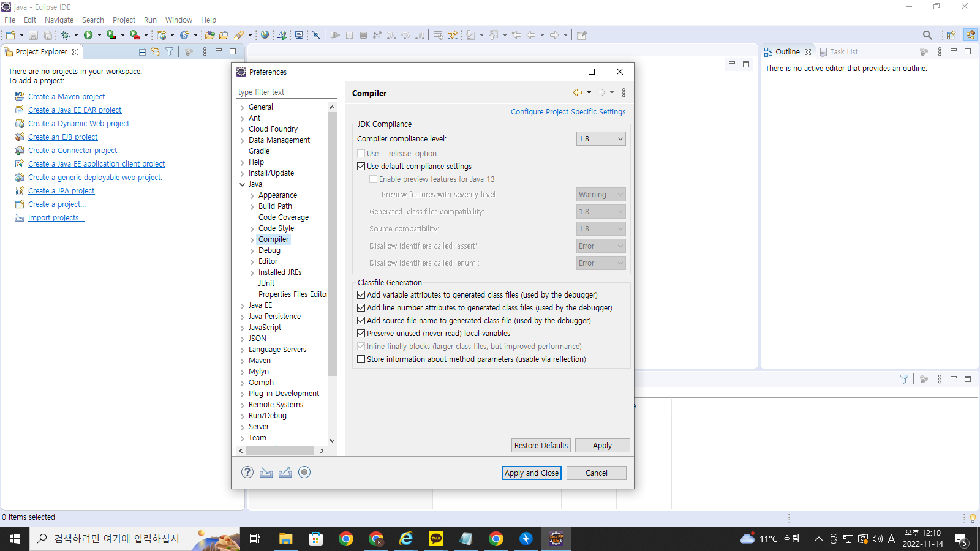Expand the Installed JREs node arrow
Viewport: 980px width, 551px height.
pyautogui.click(x=252, y=273)
